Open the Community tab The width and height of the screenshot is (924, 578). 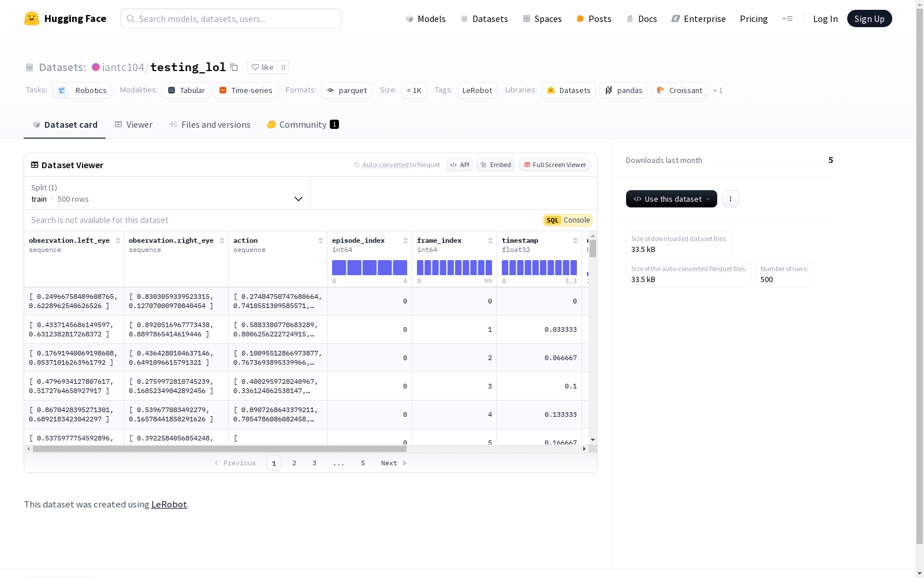pos(303,125)
